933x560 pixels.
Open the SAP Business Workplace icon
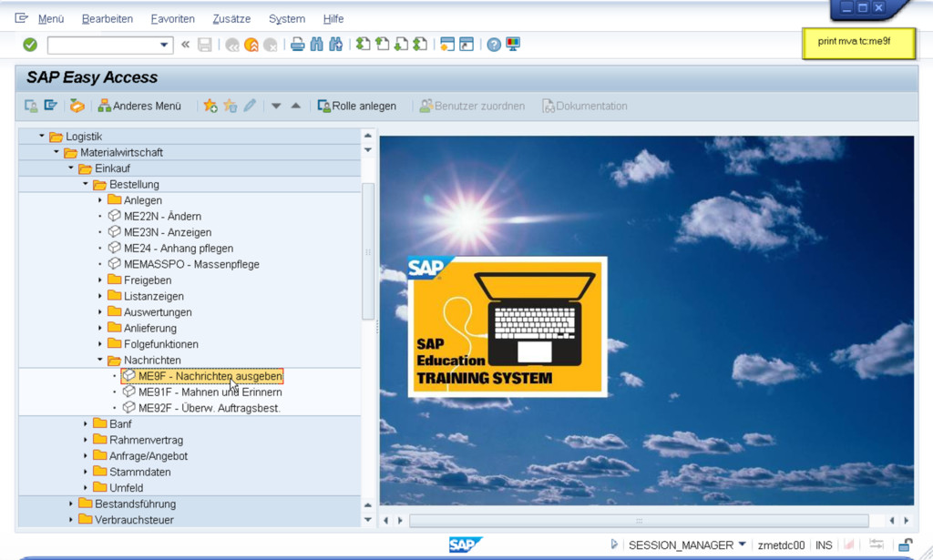coord(77,106)
